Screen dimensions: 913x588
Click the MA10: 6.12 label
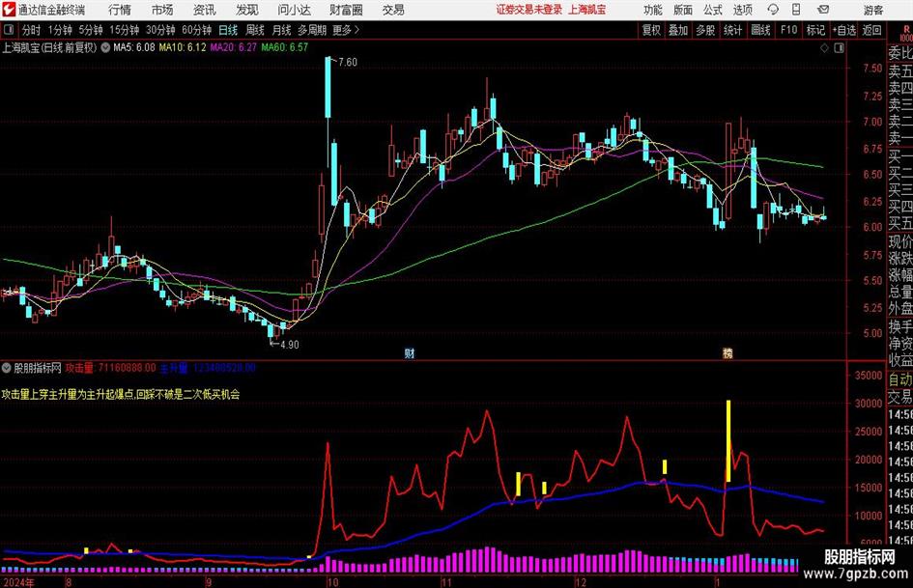pyautogui.click(x=183, y=47)
